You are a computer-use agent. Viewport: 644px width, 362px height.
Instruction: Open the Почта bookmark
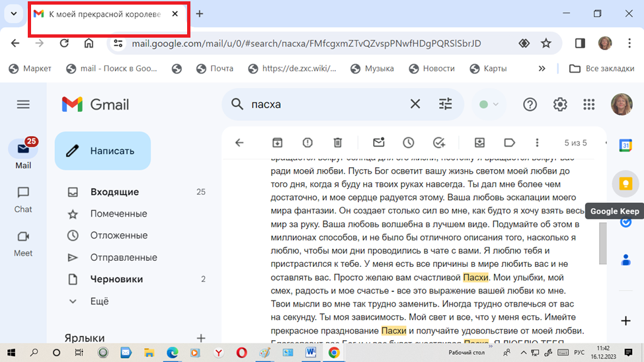[215, 69]
